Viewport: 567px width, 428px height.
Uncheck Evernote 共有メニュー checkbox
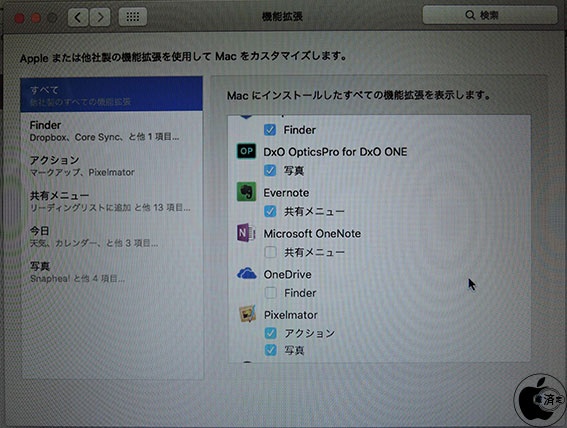(x=270, y=211)
